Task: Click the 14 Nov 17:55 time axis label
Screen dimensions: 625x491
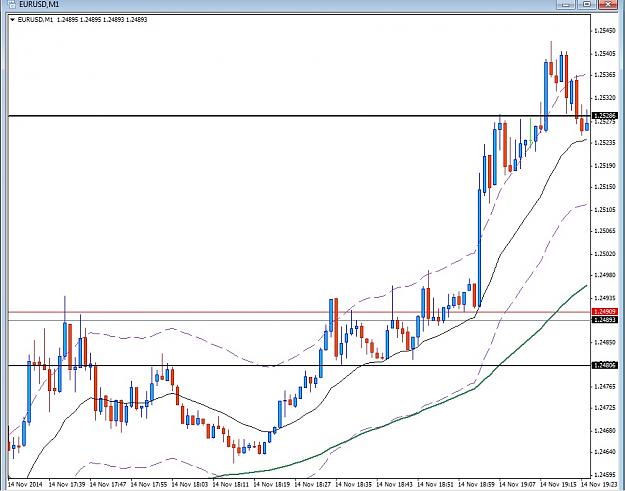Action: [149, 484]
